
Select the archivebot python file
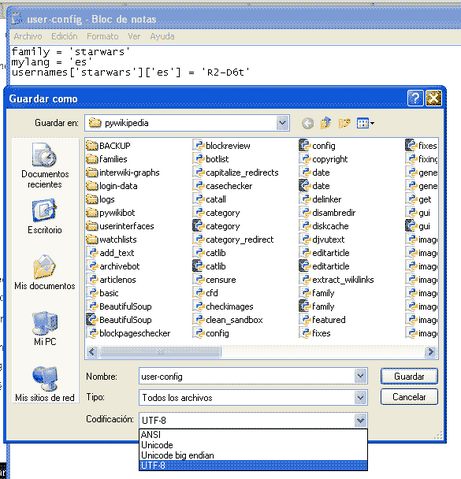[113, 266]
